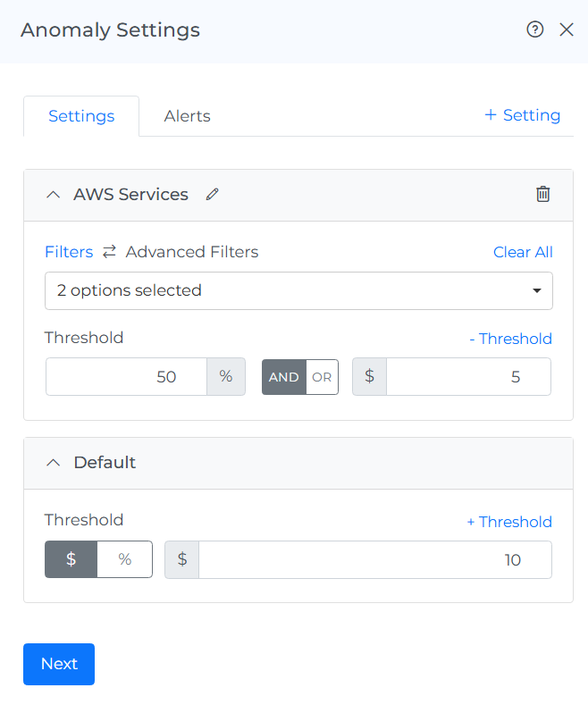Open the 2 options selected dropdown
588x713 pixels.
(x=298, y=290)
